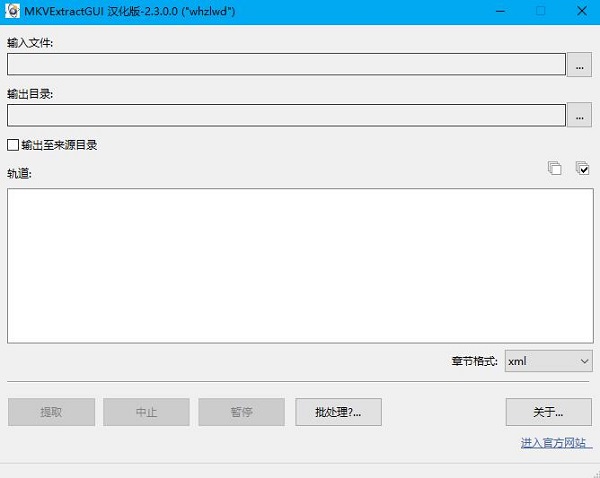Minimize the MKVExtractGUI window
This screenshot has height=478, width=600.
[x=500, y=11]
